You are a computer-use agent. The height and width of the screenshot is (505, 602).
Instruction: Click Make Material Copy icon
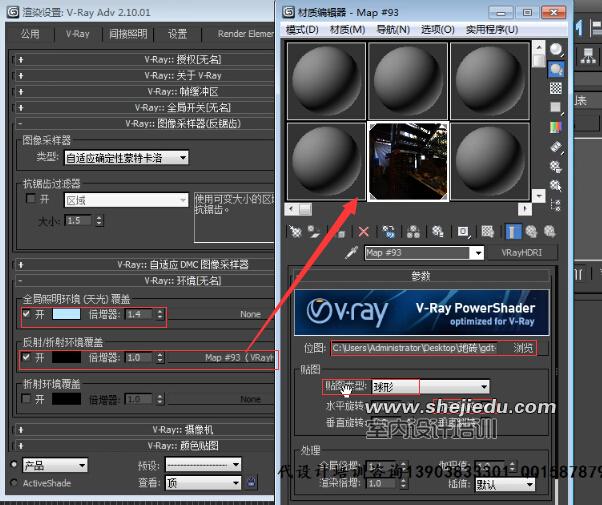pyautogui.click(x=389, y=232)
